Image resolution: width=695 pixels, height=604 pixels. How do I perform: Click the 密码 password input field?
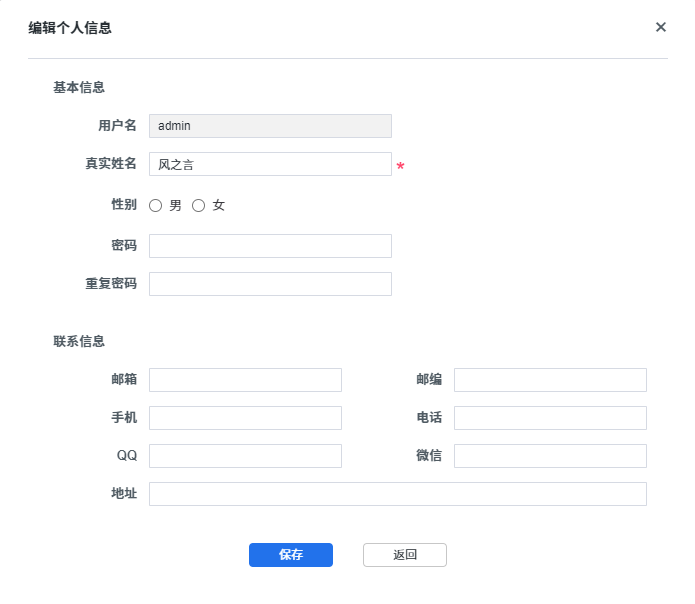point(270,246)
